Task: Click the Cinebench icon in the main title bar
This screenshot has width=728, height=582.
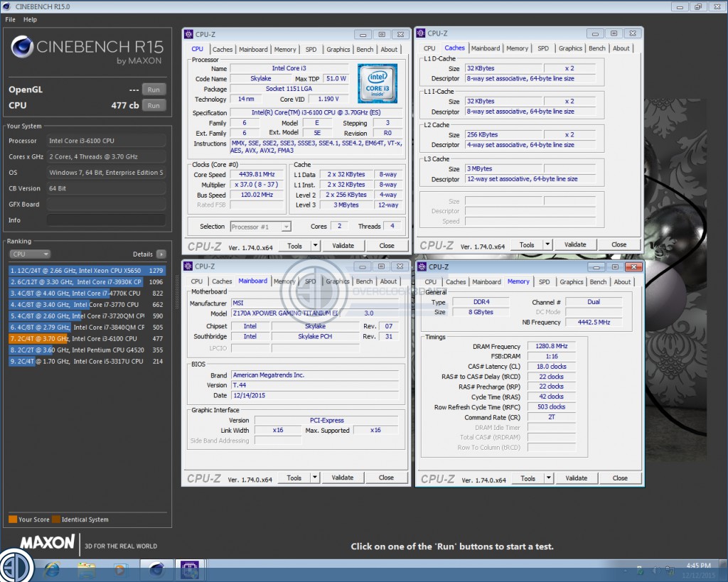Action: click(x=6, y=6)
